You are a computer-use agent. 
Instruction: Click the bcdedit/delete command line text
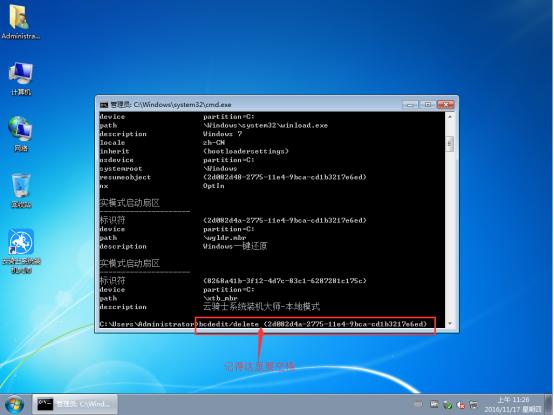[313, 324]
